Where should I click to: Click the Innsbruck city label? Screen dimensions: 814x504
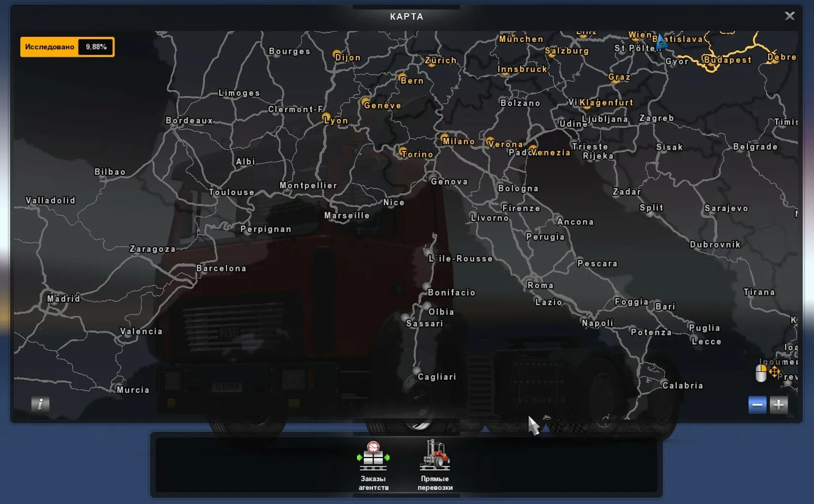tap(522, 69)
